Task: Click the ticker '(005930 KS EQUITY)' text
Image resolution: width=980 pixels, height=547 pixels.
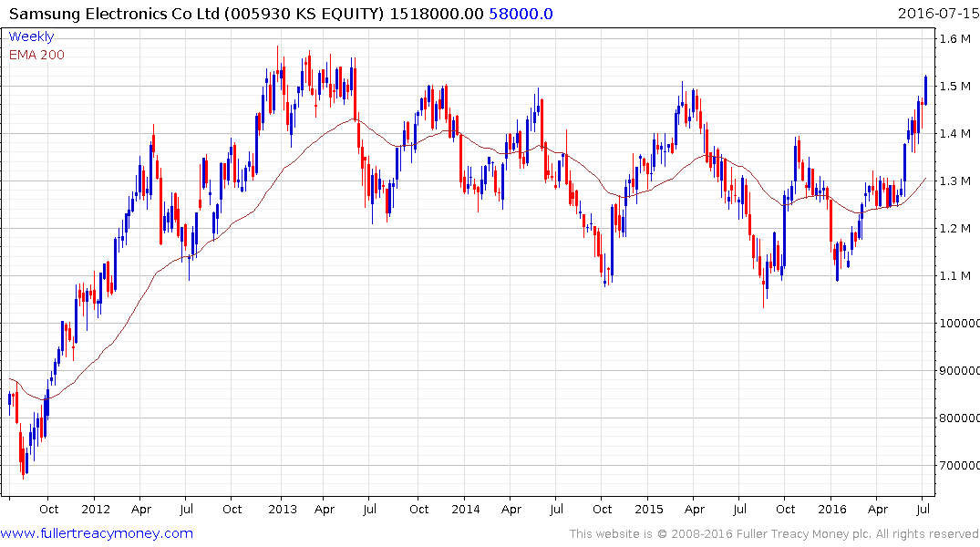Action: [304, 14]
